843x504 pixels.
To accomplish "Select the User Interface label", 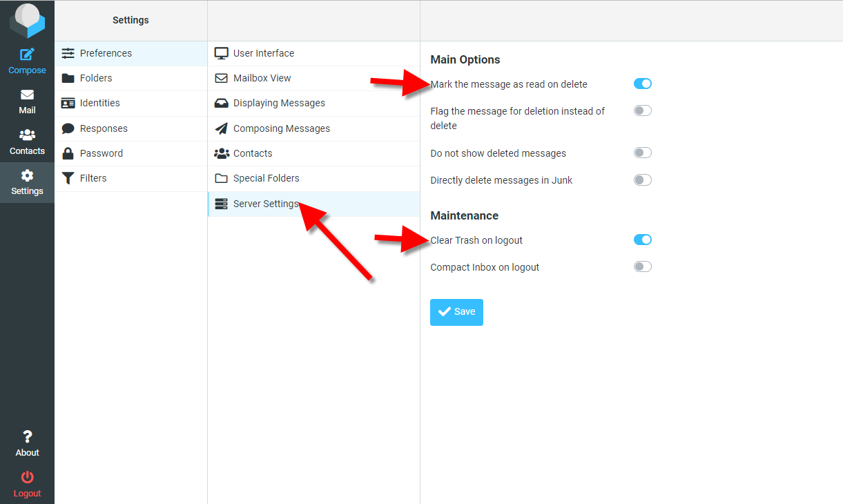I will point(264,53).
